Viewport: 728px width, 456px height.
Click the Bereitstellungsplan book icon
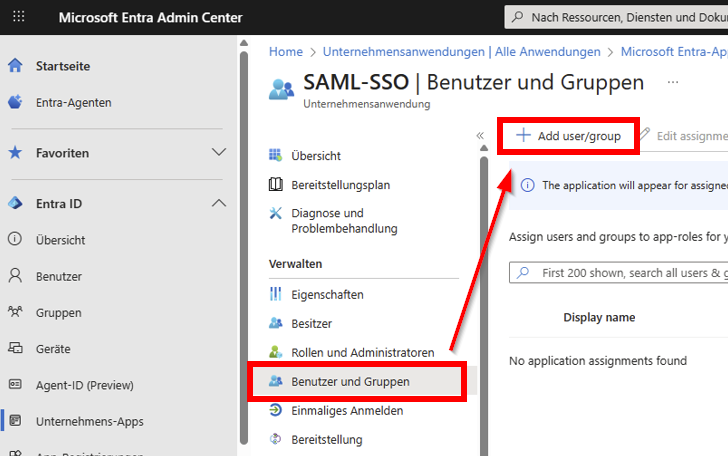tap(276, 185)
